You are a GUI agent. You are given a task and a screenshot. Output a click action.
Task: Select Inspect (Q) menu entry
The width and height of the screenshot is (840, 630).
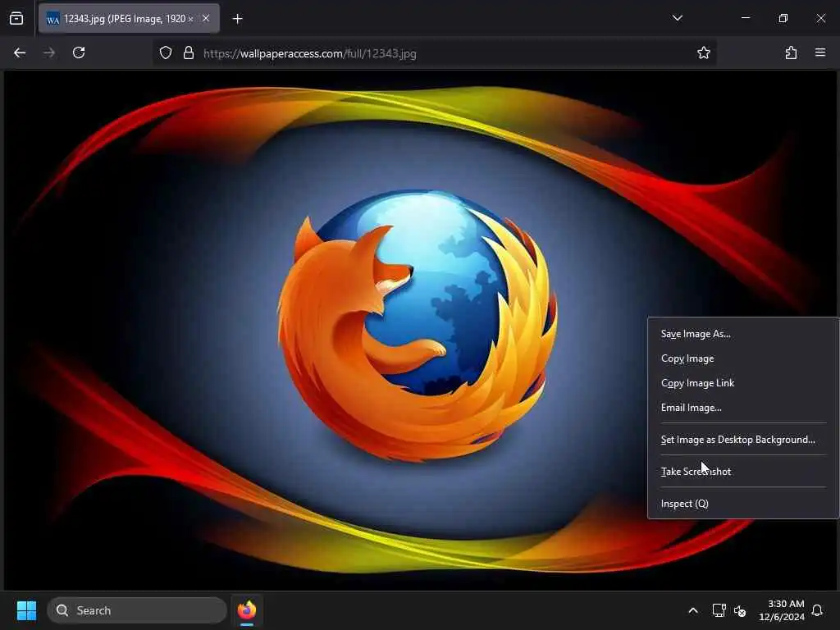tap(742, 504)
